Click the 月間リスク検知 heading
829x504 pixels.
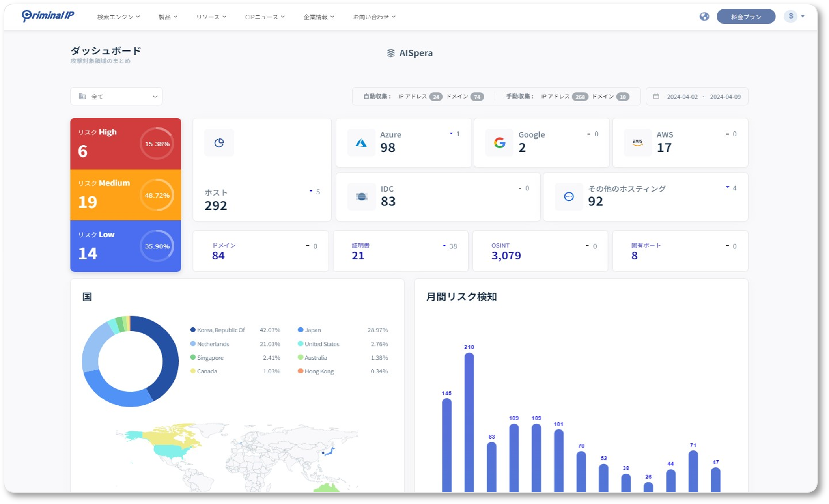(x=461, y=297)
